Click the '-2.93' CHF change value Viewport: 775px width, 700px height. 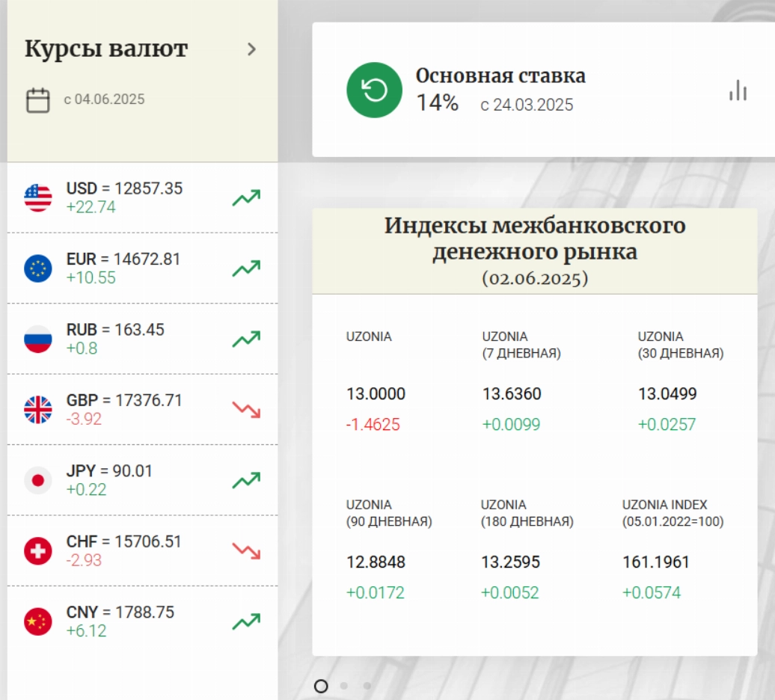pos(84,560)
